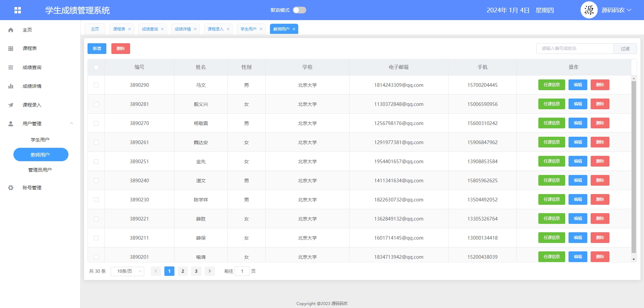Viewport: 644px width, 308px height.
Task: Click the bar chart icon beside 成绩详情
Action: pos(11,86)
